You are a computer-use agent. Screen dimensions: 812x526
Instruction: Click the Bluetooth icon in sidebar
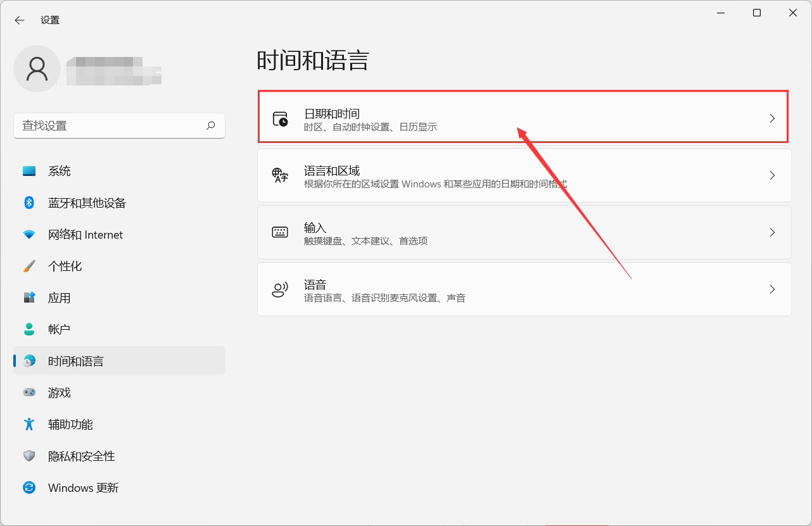pyautogui.click(x=29, y=203)
